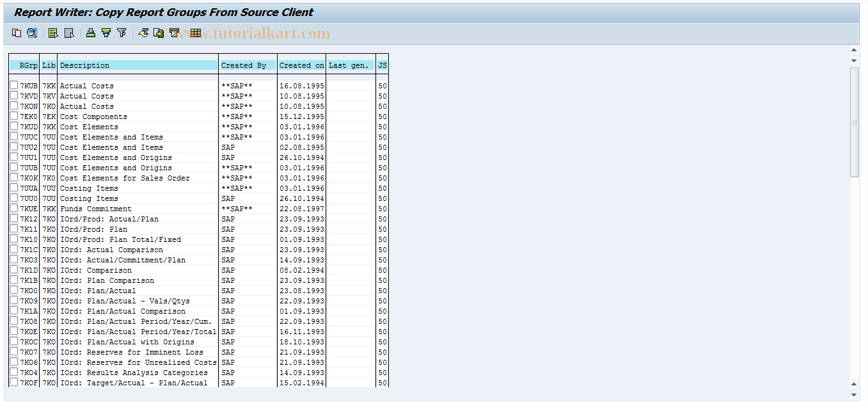Image resolution: width=868 pixels, height=402 pixels.
Task: Check the checkbox for row 7KUB Actual Costs
Action: tap(13, 85)
